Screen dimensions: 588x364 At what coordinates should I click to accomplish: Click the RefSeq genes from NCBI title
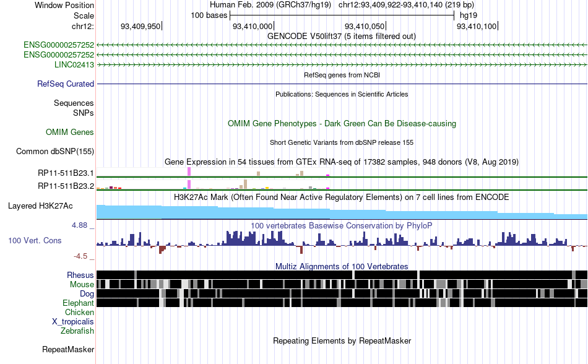(x=342, y=75)
